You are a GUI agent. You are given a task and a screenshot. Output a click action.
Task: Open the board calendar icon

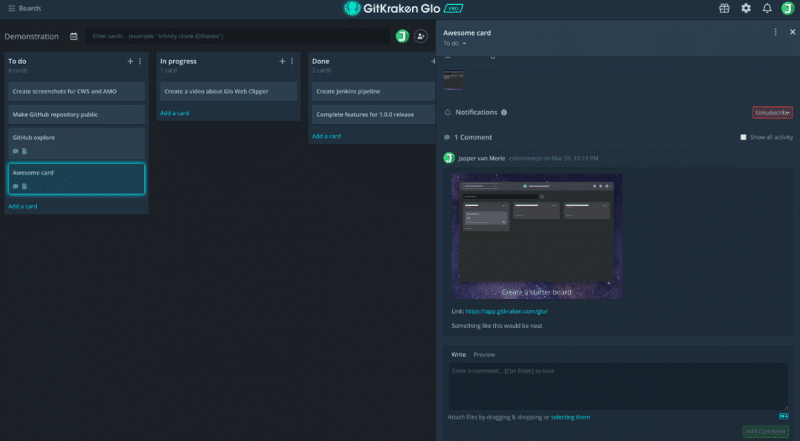(x=73, y=36)
